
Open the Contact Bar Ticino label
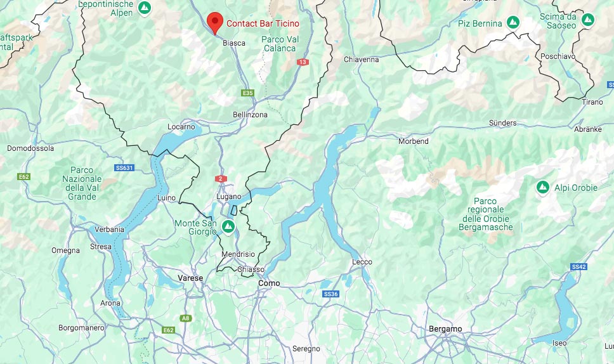[263, 23]
